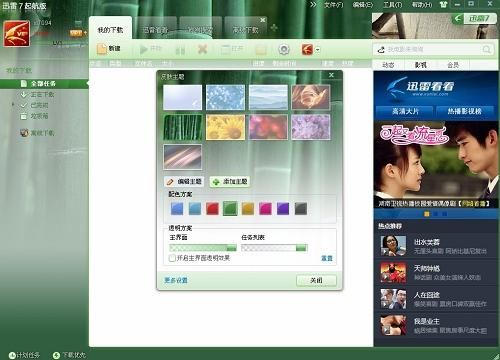Image resolution: width=500 pixels, height=360 pixels.
Task: Pick the dark grey color scheme swatch
Action: pyautogui.click(x=301, y=209)
